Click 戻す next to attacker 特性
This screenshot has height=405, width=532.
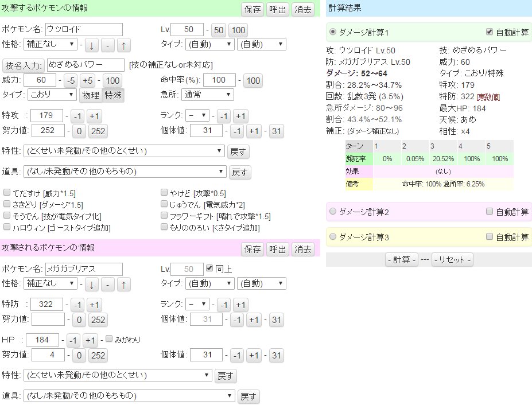pyautogui.click(x=238, y=151)
